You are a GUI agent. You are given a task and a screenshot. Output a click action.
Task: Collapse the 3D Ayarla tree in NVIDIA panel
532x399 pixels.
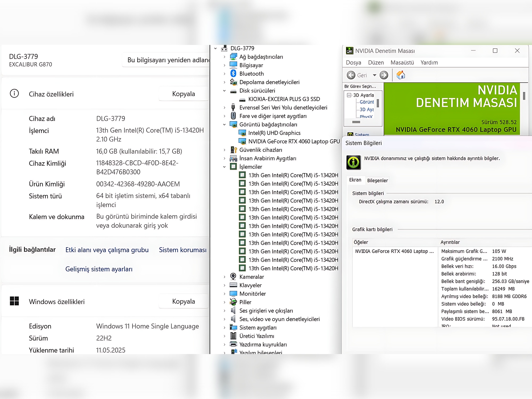(349, 95)
